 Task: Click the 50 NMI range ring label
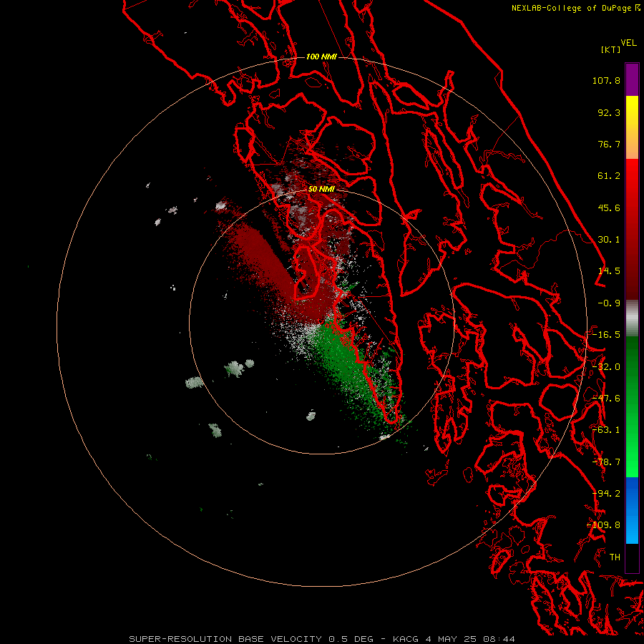pyautogui.click(x=321, y=189)
